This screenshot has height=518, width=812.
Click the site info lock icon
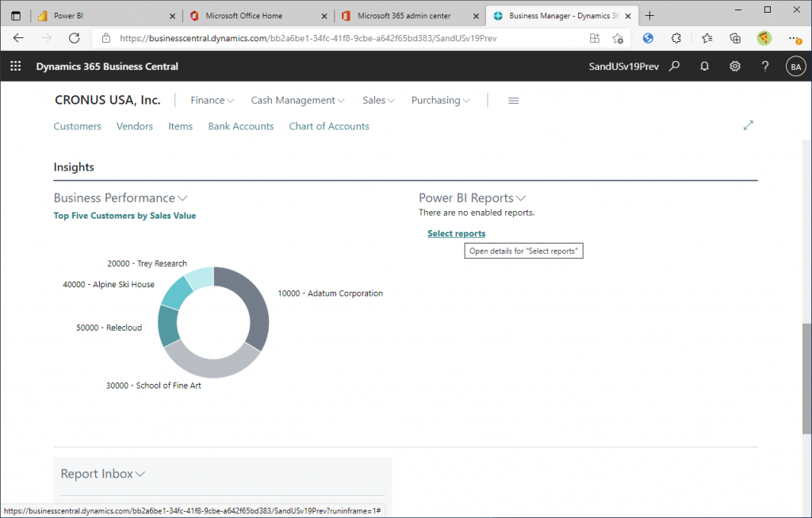106,38
